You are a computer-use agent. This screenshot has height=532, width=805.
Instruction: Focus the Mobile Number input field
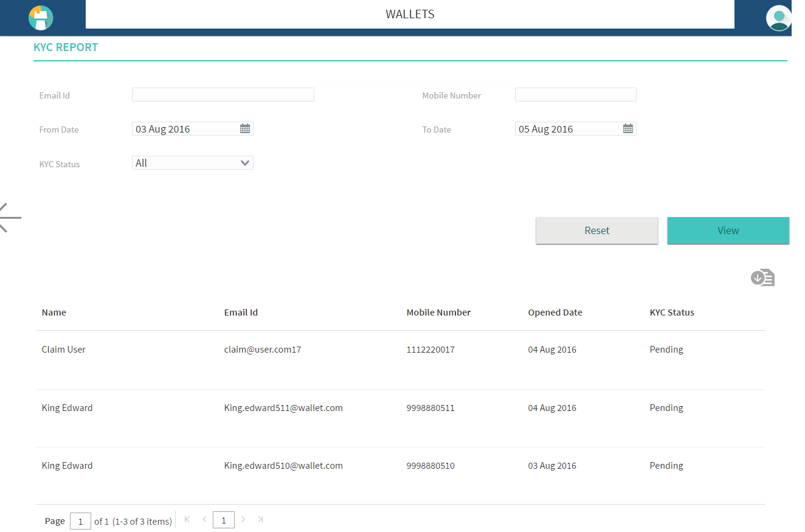point(576,94)
